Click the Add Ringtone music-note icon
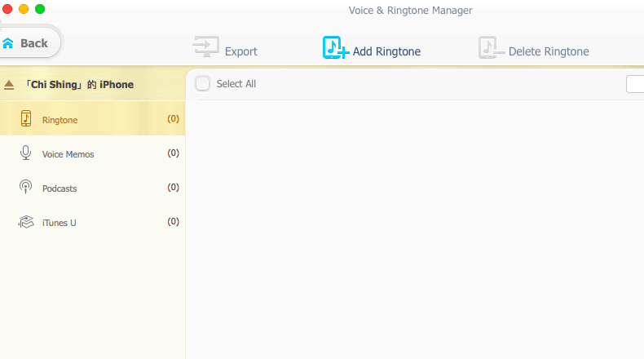Viewport: 644px width, 359px height. 334,48
